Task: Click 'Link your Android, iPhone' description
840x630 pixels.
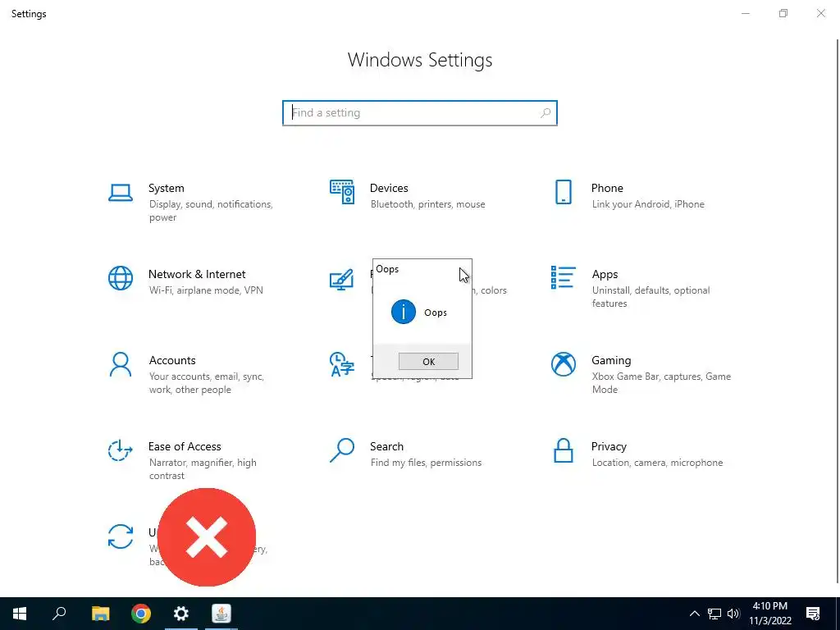Action: pos(648,204)
